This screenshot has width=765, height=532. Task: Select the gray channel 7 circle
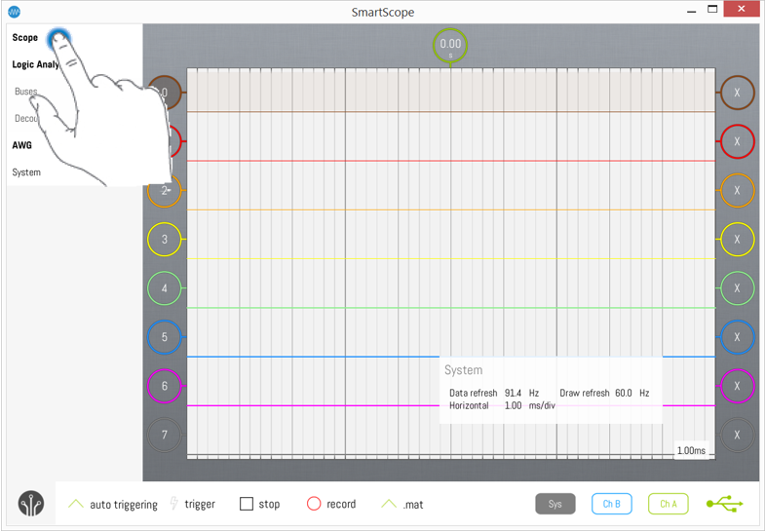[165, 435]
